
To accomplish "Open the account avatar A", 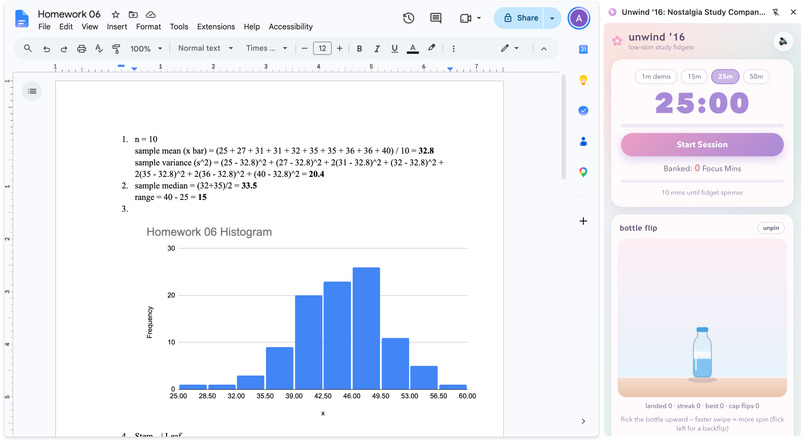I will pyautogui.click(x=579, y=19).
